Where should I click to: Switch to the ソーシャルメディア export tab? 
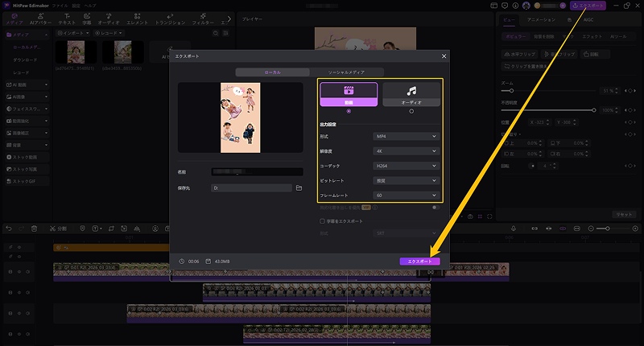coord(346,72)
